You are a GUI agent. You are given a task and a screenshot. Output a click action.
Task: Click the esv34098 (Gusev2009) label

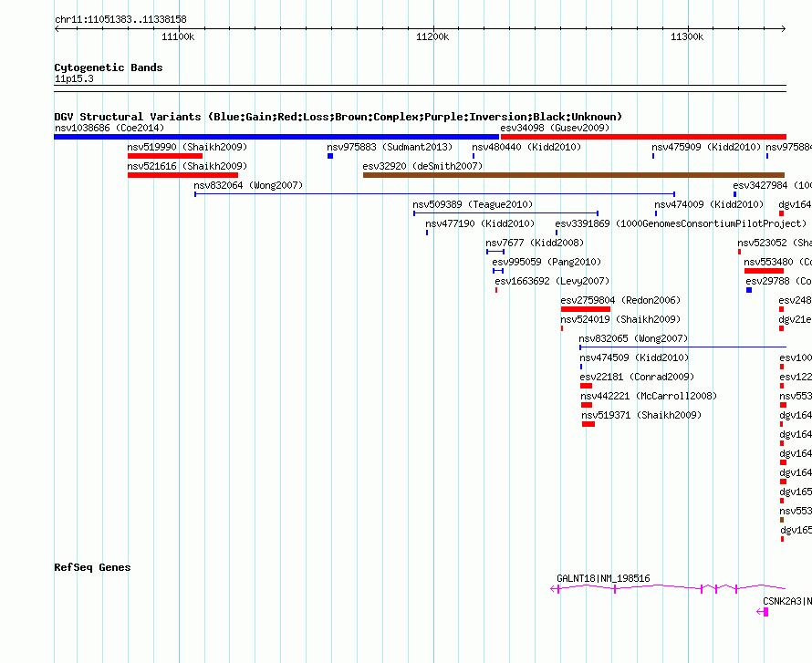(x=555, y=128)
